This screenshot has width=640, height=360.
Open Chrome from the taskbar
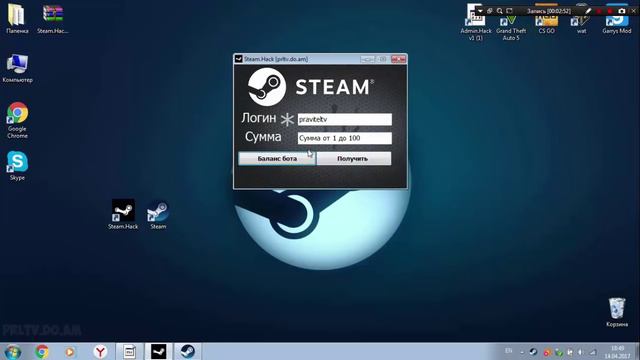coord(42,351)
